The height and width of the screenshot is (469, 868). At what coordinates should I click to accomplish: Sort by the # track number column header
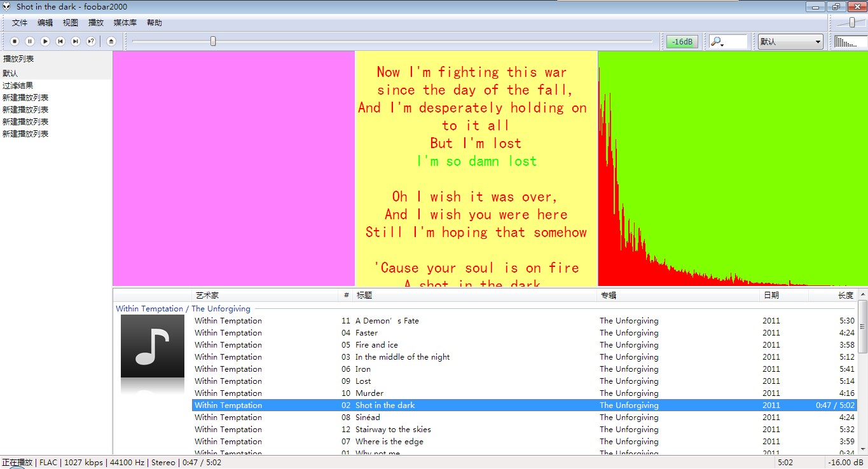pos(346,296)
